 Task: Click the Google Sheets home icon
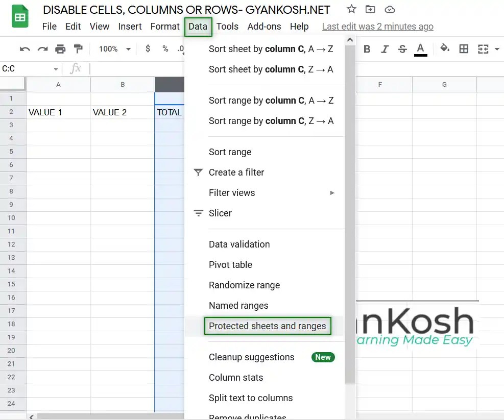point(20,16)
